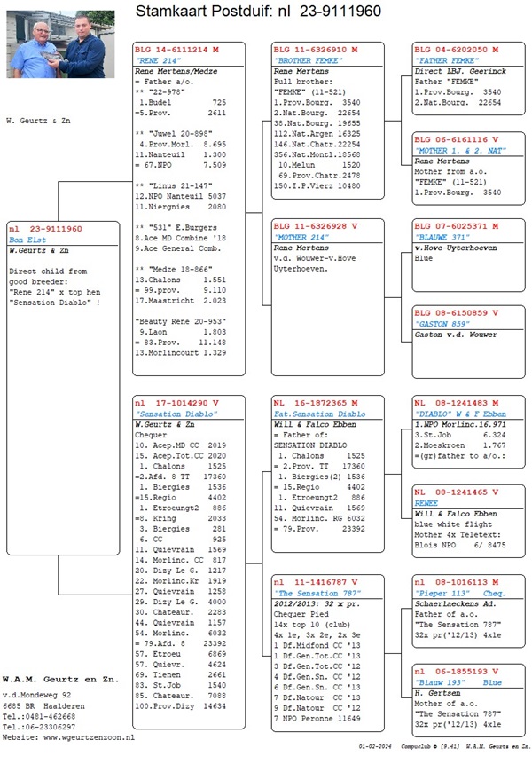Select ring number 'BLG 14-6111214 M'
This screenshot has height=764, width=532.
(176, 50)
